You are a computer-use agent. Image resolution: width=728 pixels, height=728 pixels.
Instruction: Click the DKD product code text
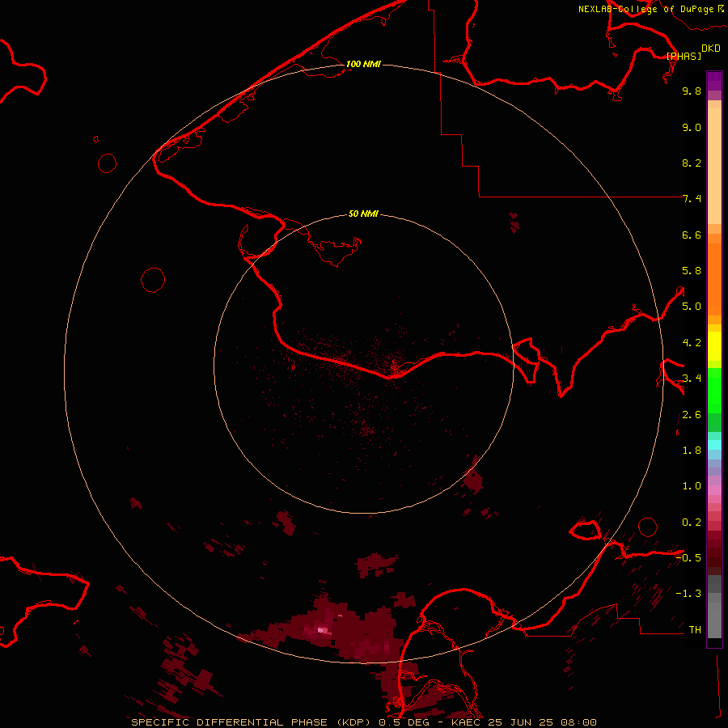coord(710,49)
